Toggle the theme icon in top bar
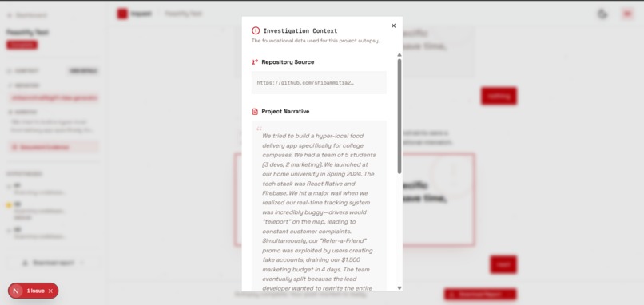 point(602,14)
